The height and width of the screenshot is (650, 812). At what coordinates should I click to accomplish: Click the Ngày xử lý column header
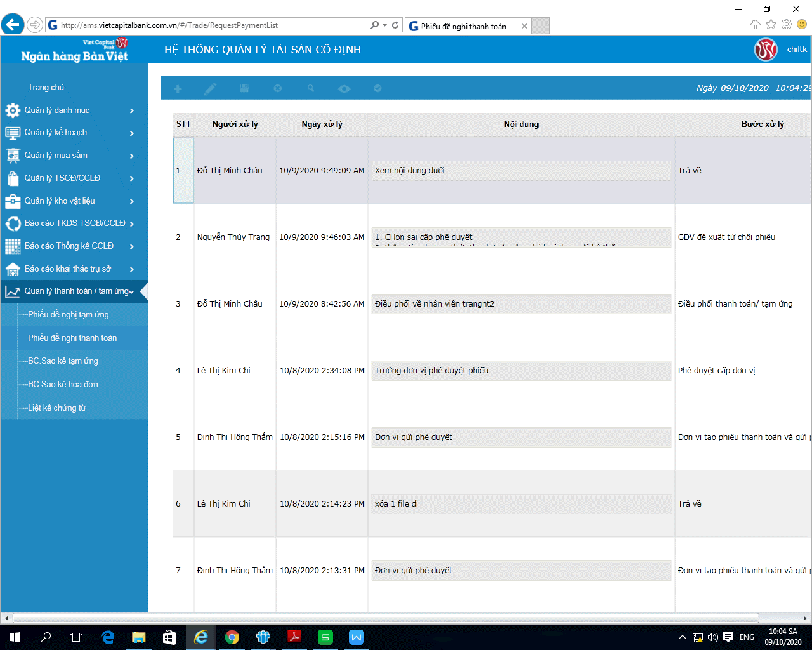[x=322, y=124]
